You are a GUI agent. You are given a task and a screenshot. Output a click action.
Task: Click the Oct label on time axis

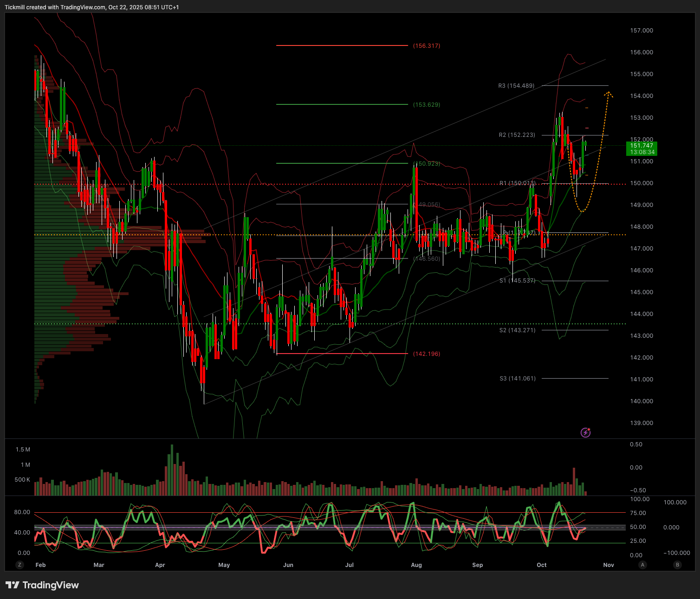pyautogui.click(x=541, y=565)
